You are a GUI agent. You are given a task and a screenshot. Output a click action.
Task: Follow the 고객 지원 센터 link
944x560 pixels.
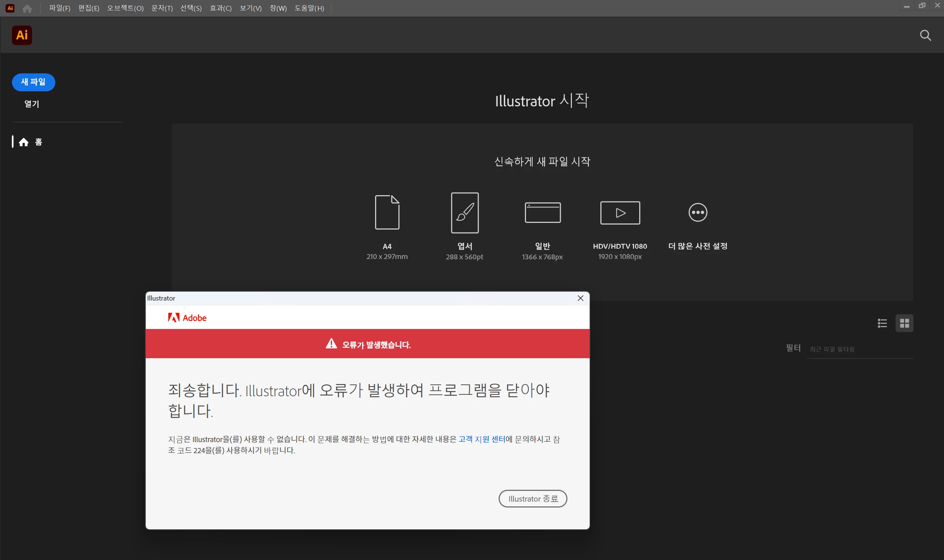point(482,439)
